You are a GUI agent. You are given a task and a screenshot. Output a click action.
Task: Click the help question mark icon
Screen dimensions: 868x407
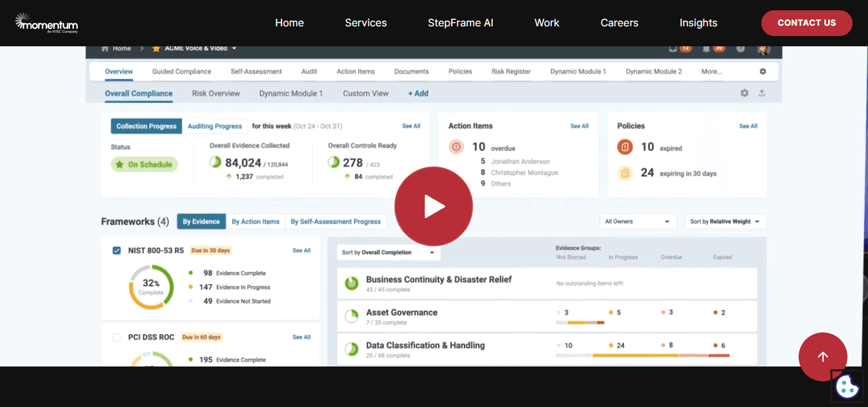pyautogui.click(x=741, y=48)
